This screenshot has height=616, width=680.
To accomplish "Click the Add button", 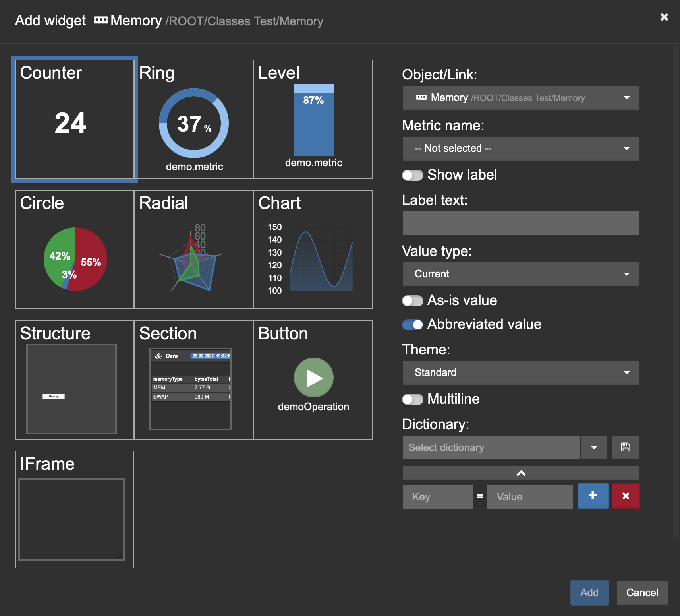I will [589, 593].
